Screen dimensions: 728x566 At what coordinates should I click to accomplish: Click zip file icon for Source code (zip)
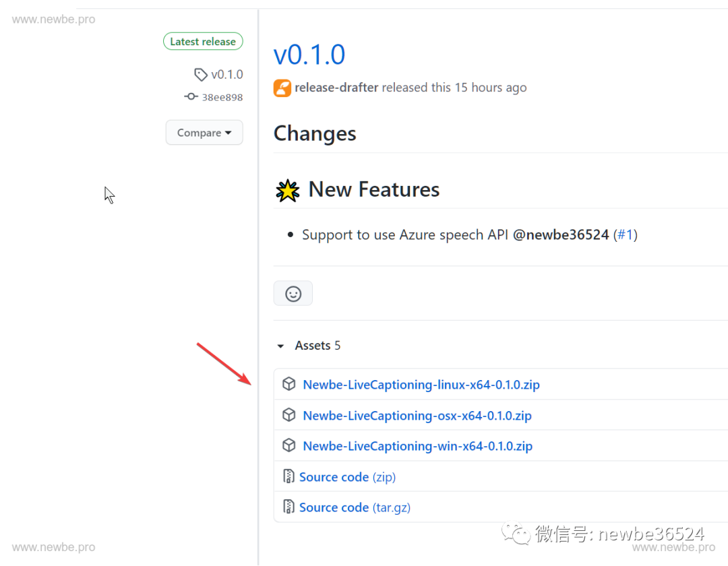(x=289, y=476)
